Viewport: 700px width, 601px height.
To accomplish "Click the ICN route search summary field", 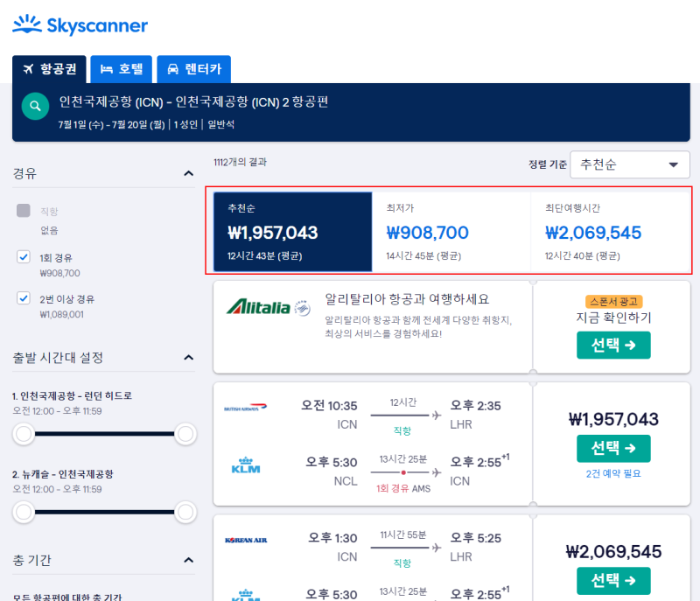I will pyautogui.click(x=193, y=102).
